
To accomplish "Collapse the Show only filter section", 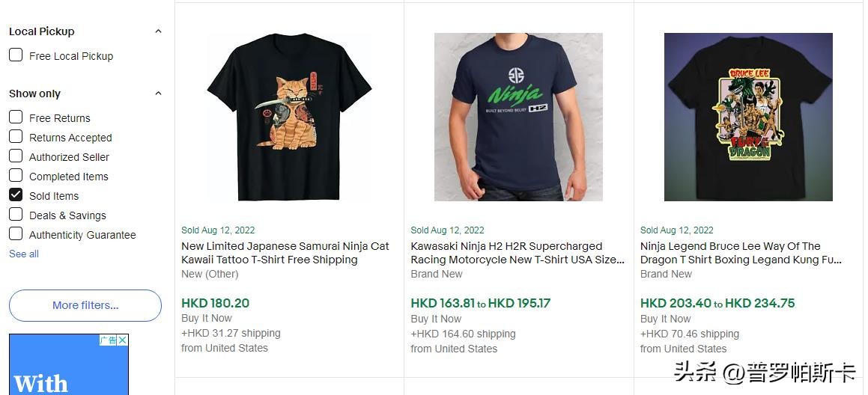I will [x=158, y=94].
